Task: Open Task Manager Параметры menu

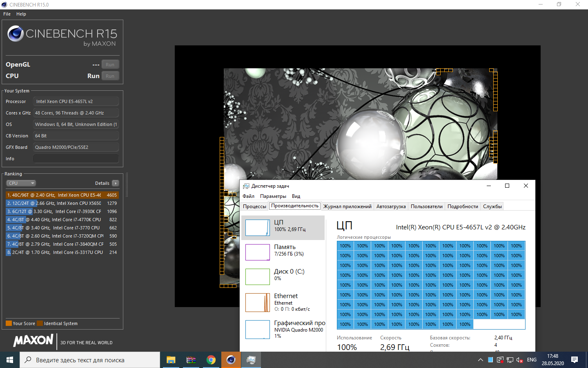Action: (x=273, y=196)
